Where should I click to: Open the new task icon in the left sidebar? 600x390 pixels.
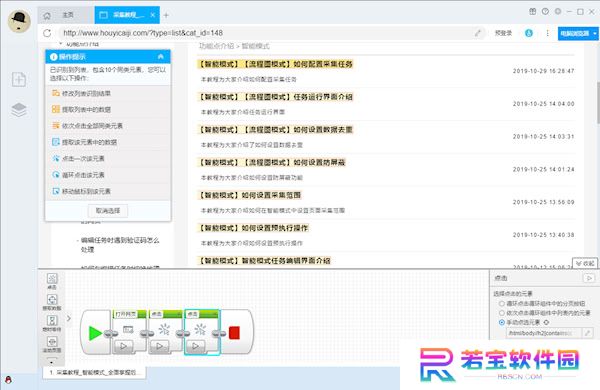[18, 80]
